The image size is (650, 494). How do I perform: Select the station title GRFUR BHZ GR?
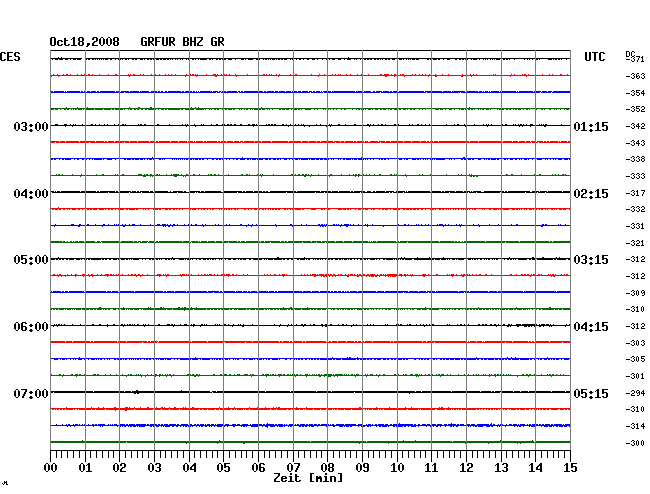coord(182,42)
